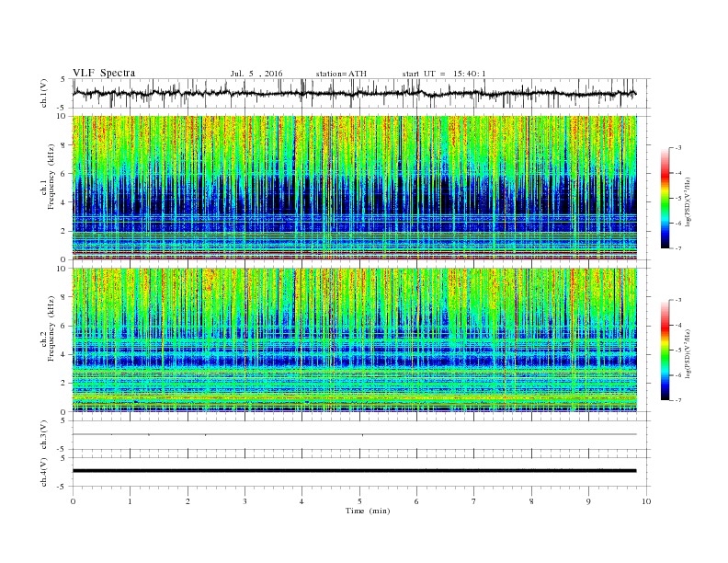This screenshot has height=563, width=728.
Task: Click the 'start UT = 15:40:1' label
Action: pos(444,74)
